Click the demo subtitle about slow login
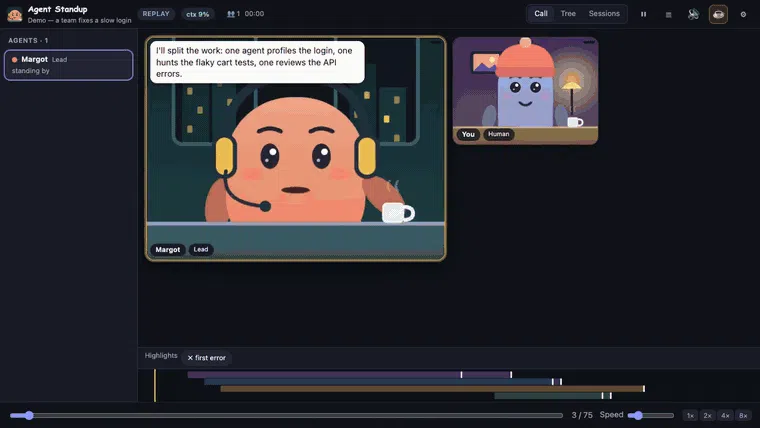Image resolution: width=760 pixels, height=428 pixels. pos(79,20)
